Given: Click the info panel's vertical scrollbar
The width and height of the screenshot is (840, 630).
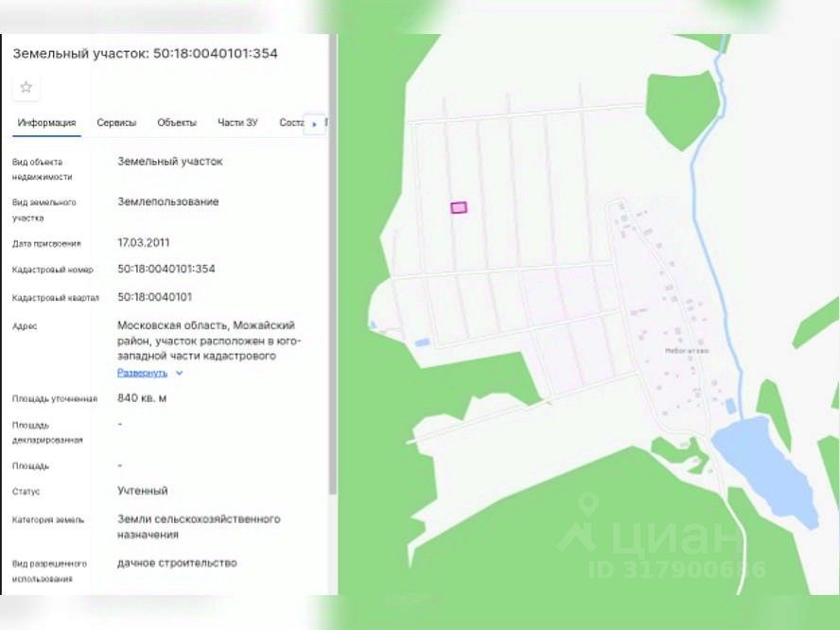Looking at the screenshot, I should (x=332, y=284).
